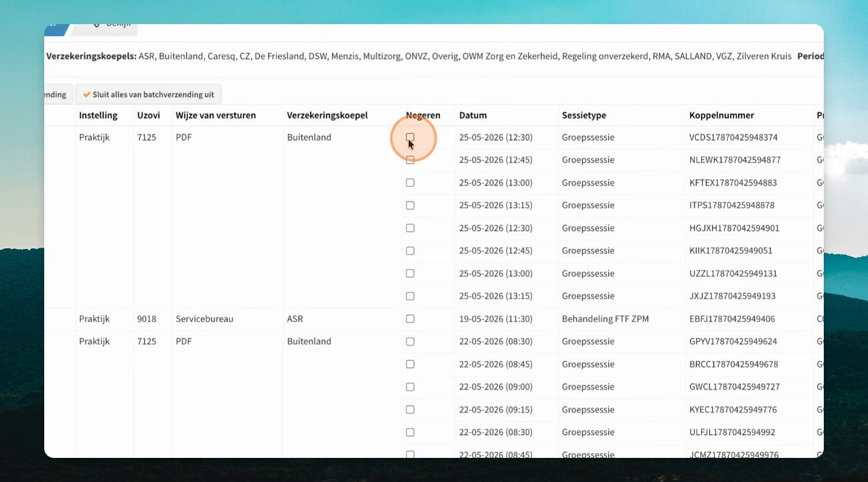Select koppelnummer BRCC17870425949678
Viewport: 868px width, 482px height.
[x=734, y=364]
